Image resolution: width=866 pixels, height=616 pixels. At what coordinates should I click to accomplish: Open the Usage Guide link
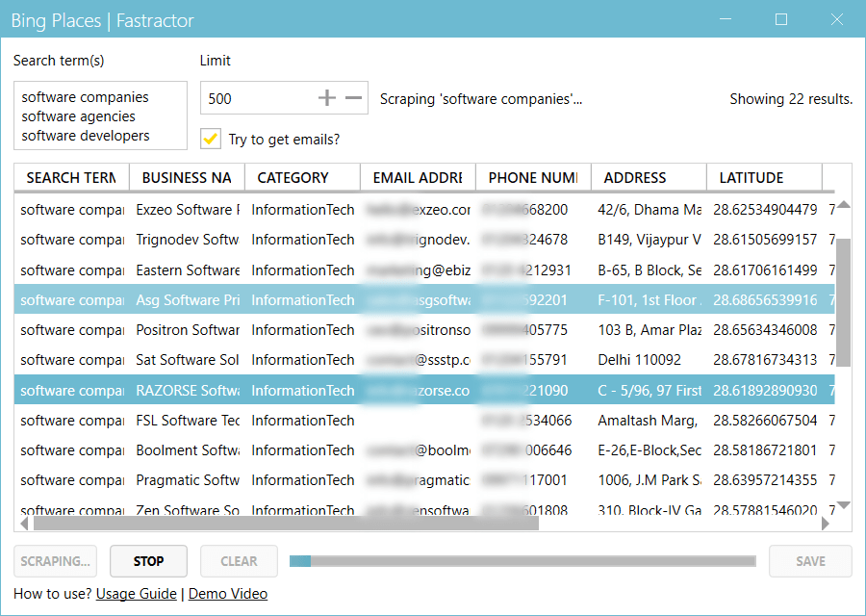pos(137,593)
